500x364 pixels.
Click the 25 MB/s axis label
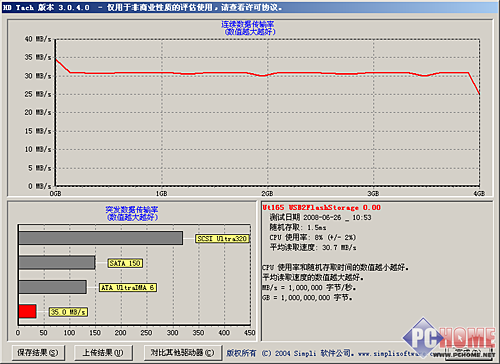pyautogui.click(x=38, y=94)
